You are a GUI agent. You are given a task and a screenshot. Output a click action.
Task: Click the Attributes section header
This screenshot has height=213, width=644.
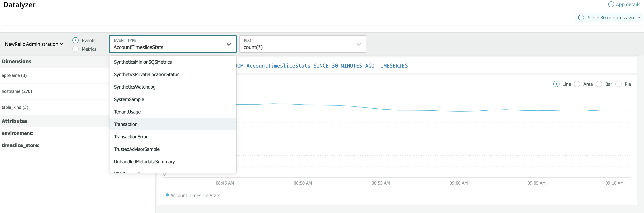(14, 121)
